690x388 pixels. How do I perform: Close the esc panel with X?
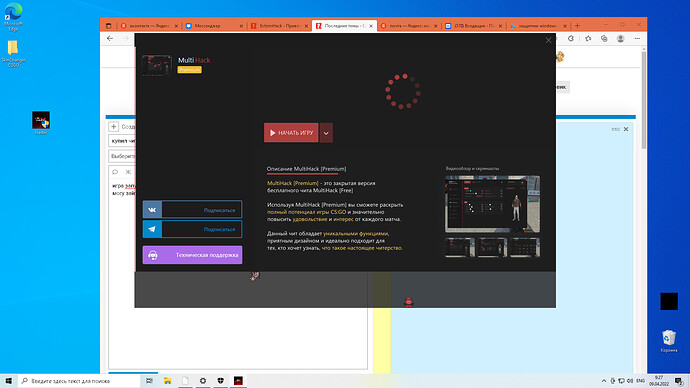click(x=626, y=129)
